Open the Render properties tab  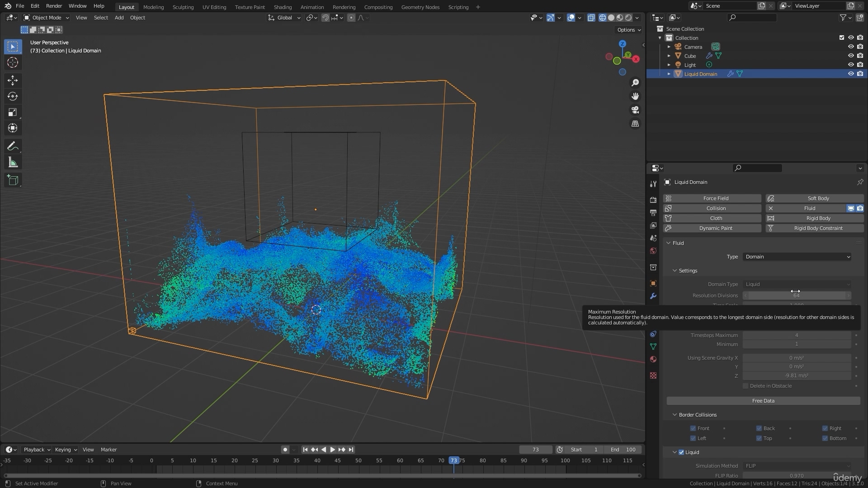[653, 199]
